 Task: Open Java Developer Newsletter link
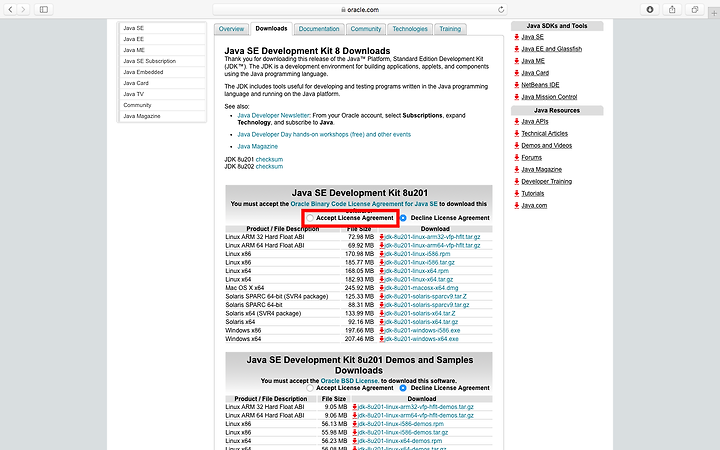click(x=273, y=115)
